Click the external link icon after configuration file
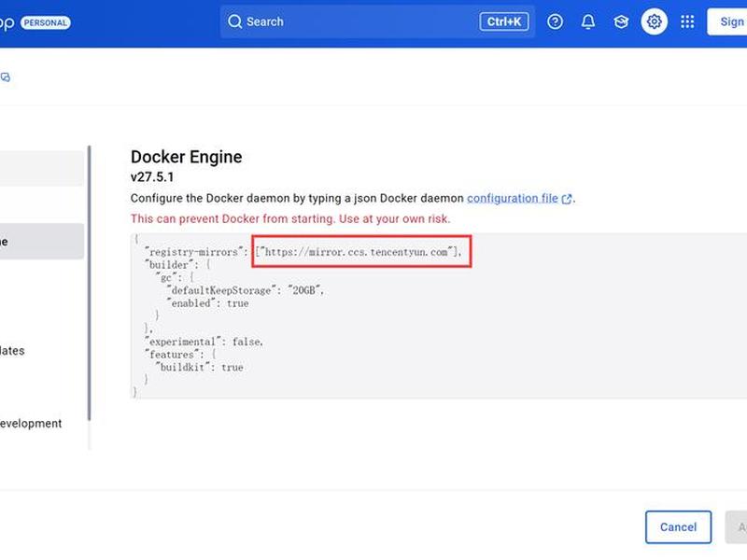747x560 pixels. click(567, 199)
